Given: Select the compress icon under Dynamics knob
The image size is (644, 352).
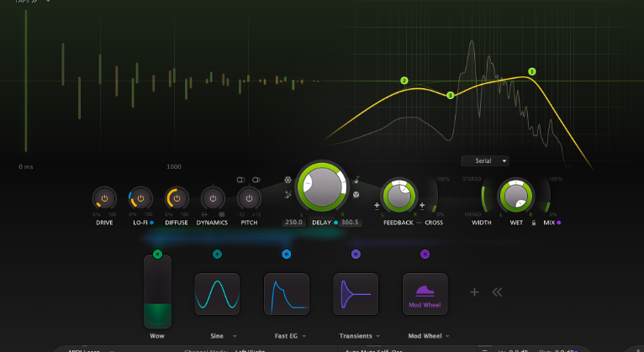Looking at the screenshot, I should coord(222,214).
